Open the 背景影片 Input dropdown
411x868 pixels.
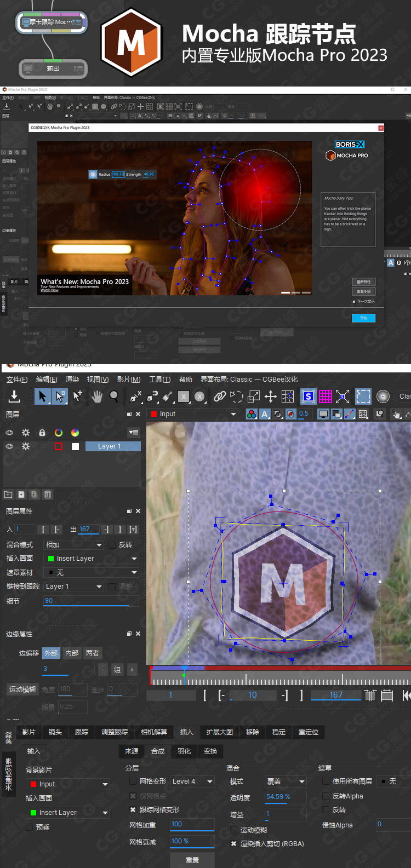point(68,784)
